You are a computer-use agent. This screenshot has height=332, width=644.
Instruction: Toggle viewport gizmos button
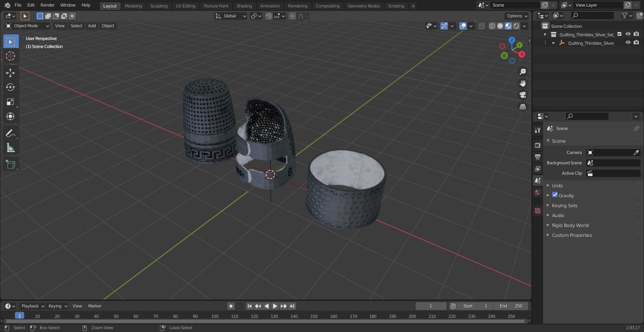(444, 26)
